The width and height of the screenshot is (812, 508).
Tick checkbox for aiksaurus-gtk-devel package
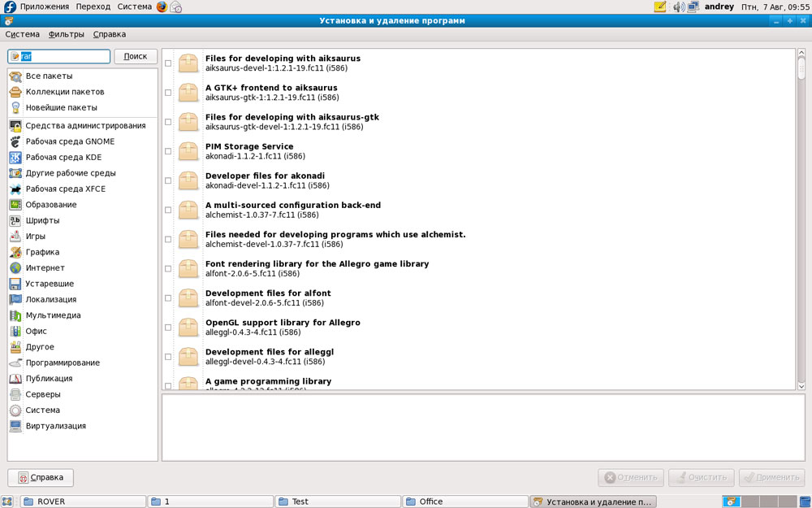tap(168, 122)
